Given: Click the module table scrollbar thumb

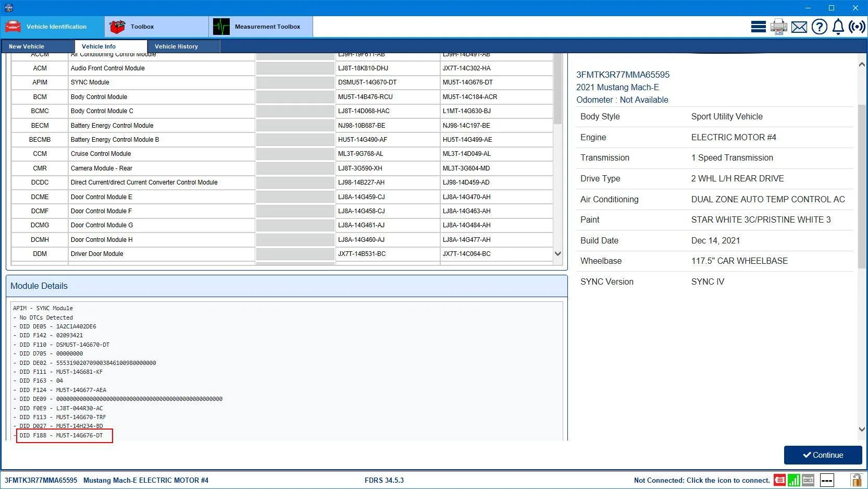Looking at the screenshot, I should (x=557, y=89).
